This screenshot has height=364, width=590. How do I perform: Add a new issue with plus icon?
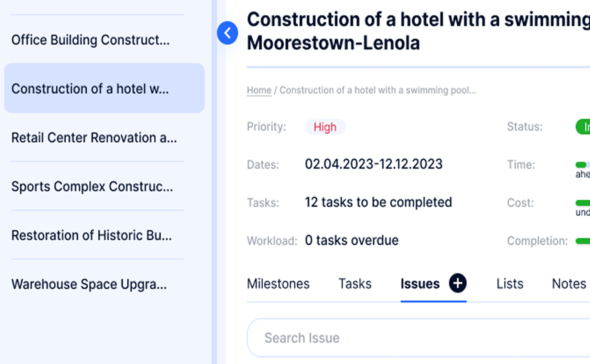click(x=457, y=283)
